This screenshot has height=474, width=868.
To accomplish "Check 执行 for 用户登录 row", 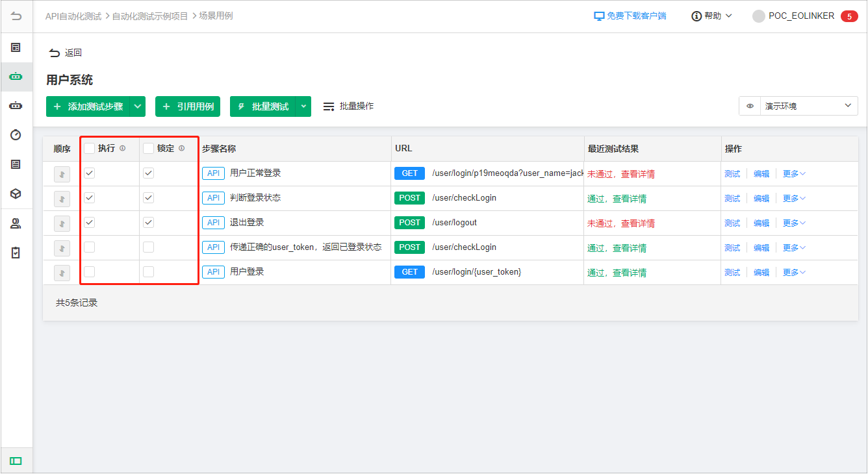I will 89,272.
